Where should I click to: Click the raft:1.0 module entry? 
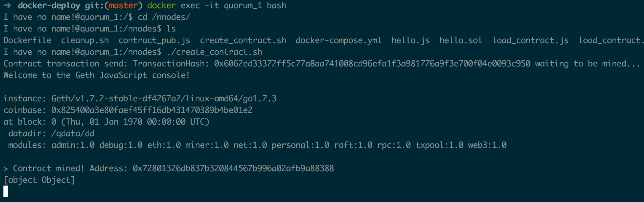tap(353, 145)
